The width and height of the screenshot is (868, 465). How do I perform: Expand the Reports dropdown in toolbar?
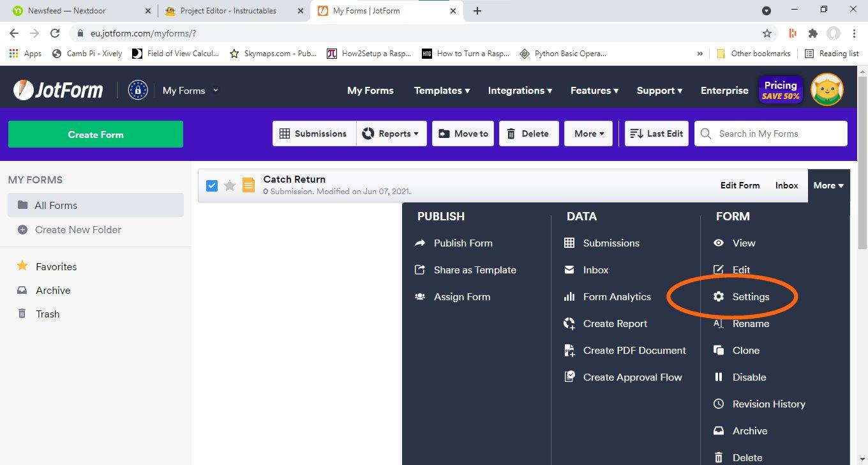click(x=391, y=133)
